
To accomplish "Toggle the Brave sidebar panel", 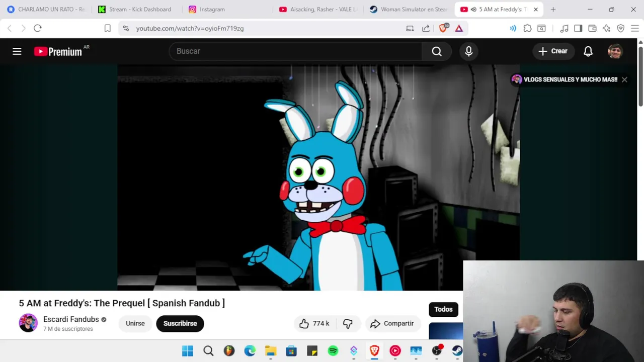I will pos(578,28).
